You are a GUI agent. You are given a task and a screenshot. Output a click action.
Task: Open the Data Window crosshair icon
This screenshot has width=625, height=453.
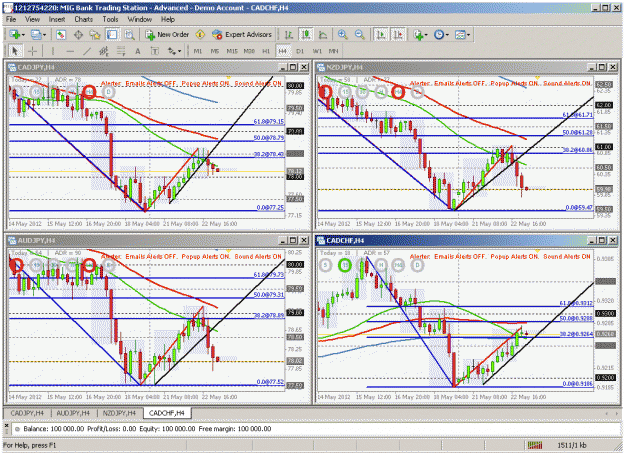click(x=78, y=35)
